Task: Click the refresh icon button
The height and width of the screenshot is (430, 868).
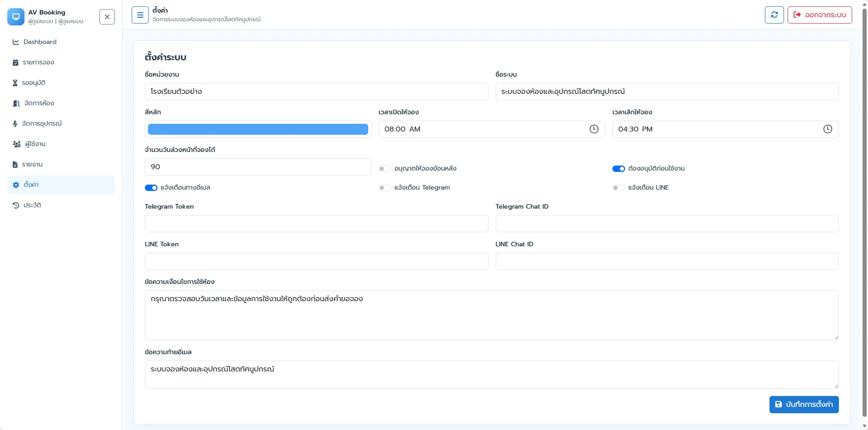Action: click(x=774, y=15)
